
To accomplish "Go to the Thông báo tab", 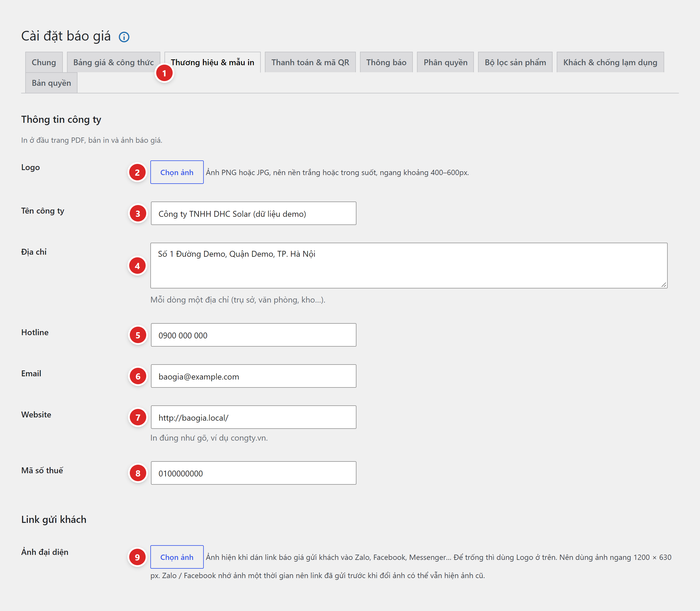I will click(x=386, y=62).
